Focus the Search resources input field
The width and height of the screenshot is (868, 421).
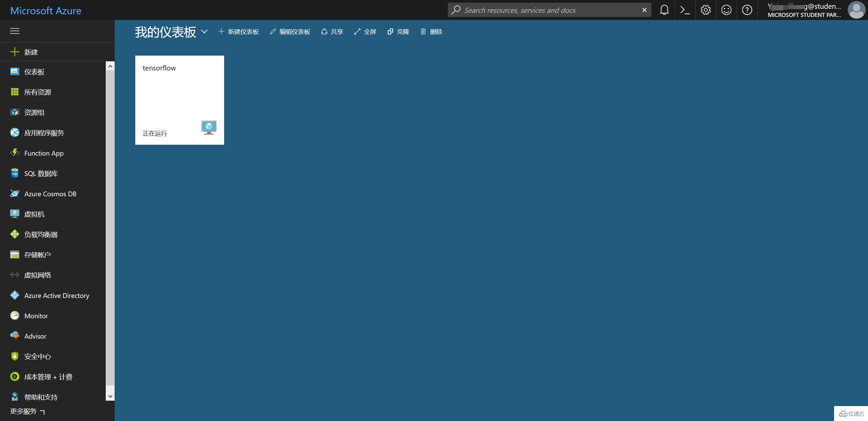click(549, 10)
